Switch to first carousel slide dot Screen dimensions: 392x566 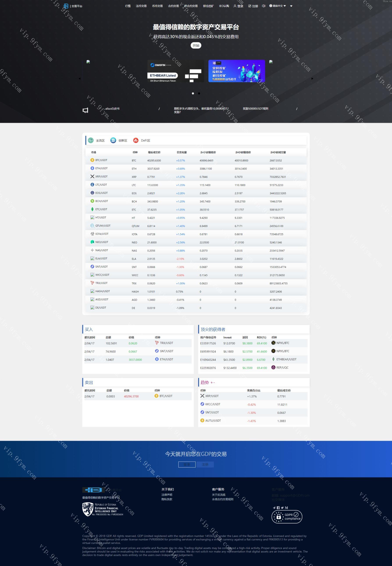click(193, 93)
